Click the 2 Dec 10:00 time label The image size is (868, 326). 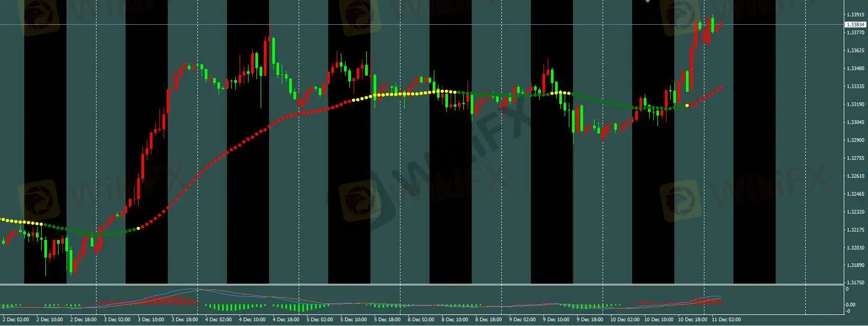click(x=50, y=320)
